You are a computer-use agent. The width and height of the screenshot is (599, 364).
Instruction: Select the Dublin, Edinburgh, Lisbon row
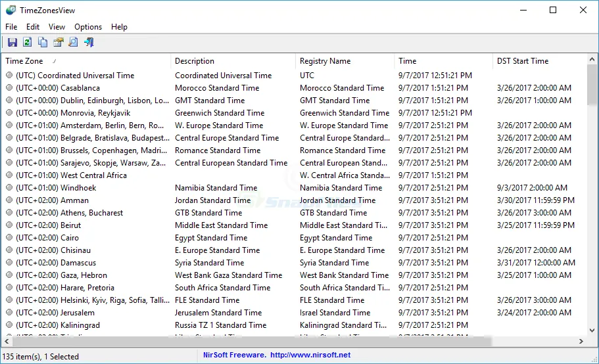point(294,101)
